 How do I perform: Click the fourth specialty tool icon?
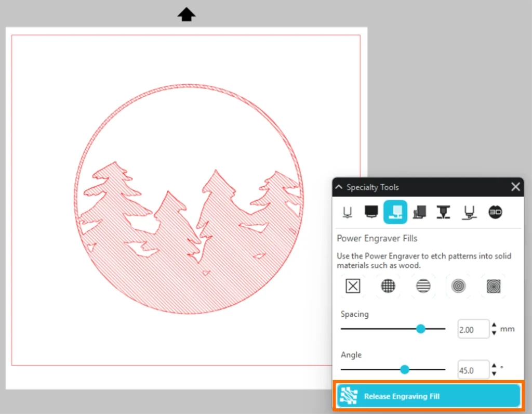tap(419, 212)
